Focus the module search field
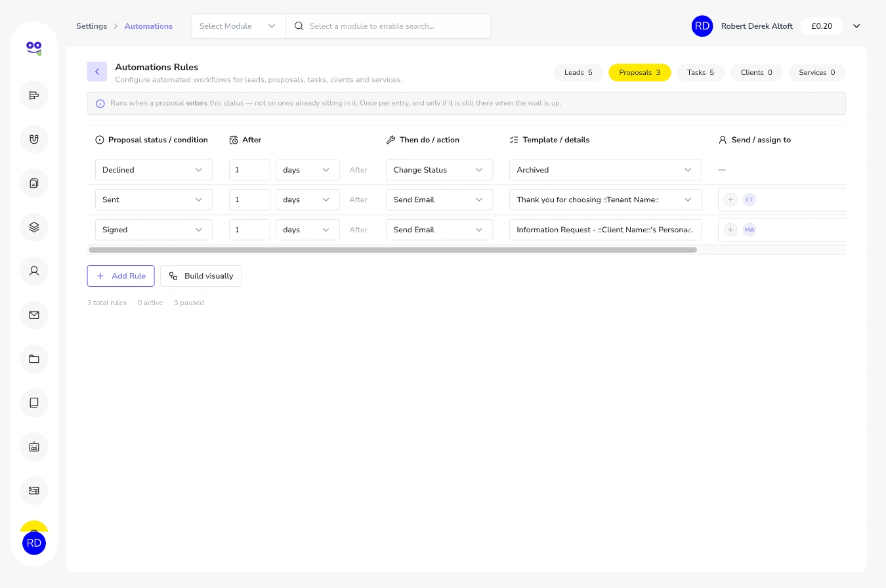This screenshot has height=588, width=886. (388, 26)
